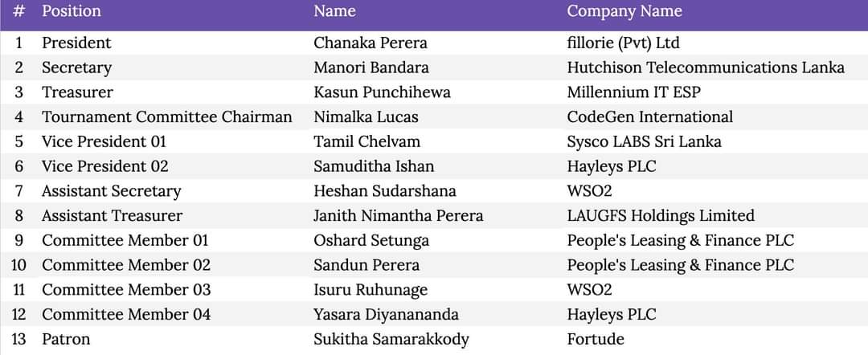868x355 pixels.
Task: Select Tamil Chelvam in the table
Action: click(367, 141)
